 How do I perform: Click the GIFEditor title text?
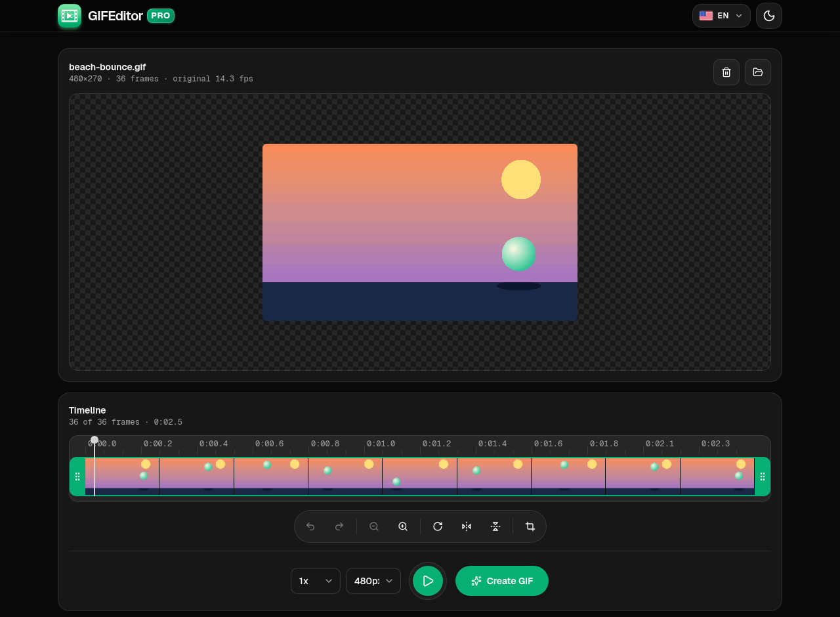(x=115, y=16)
